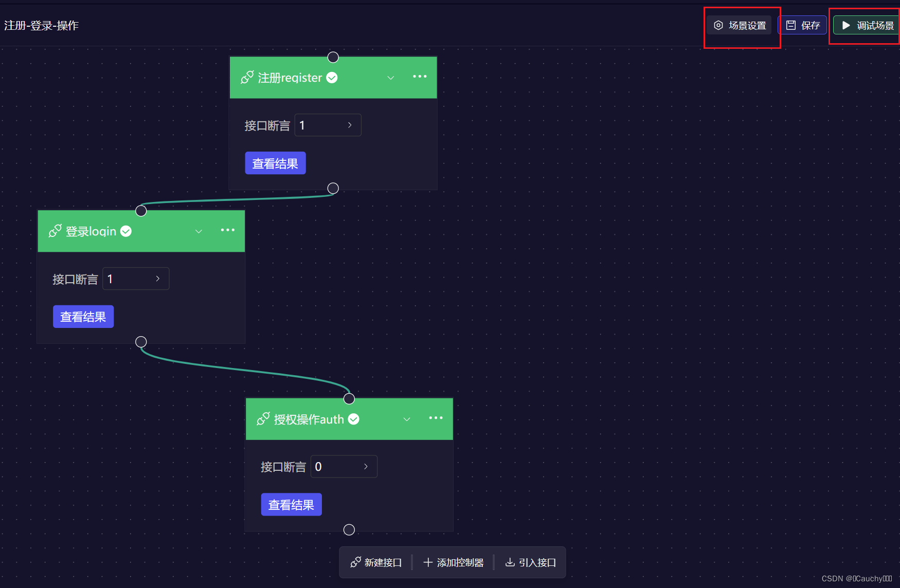
Task: View results (查看结果) of 注册register
Action: (275, 163)
